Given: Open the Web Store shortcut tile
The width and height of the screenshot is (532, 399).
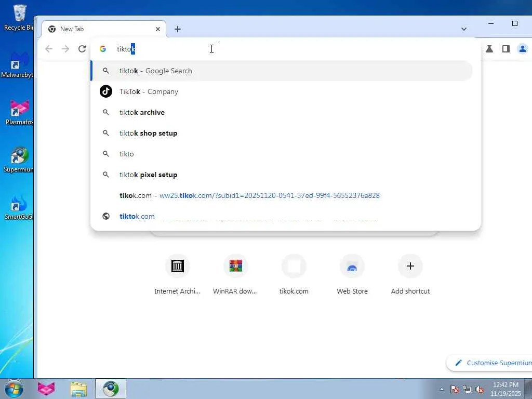Looking at the screenshot, I should tap(352, 274).
